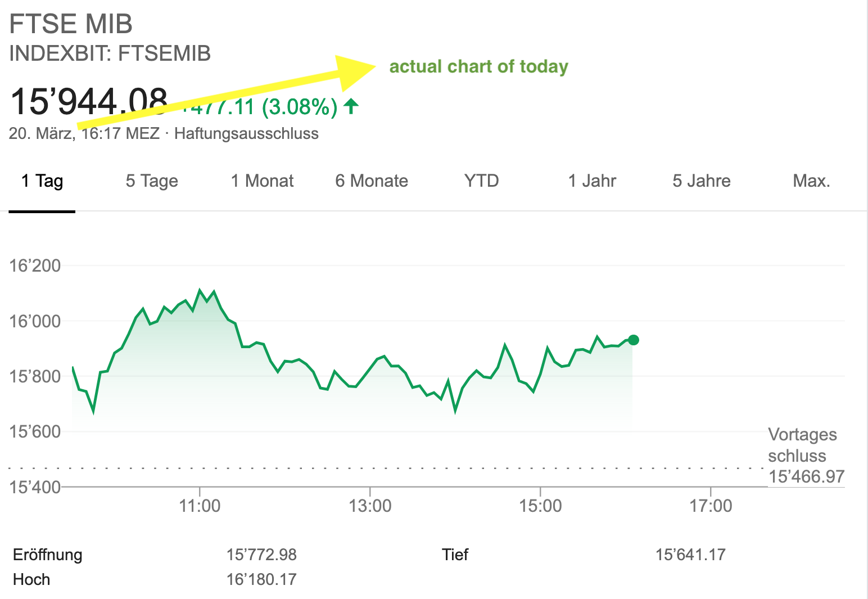The height and width of the screenshot is (599, 868).
Task: Click the 'actual chart of today' label
Action: coord(479,66)
